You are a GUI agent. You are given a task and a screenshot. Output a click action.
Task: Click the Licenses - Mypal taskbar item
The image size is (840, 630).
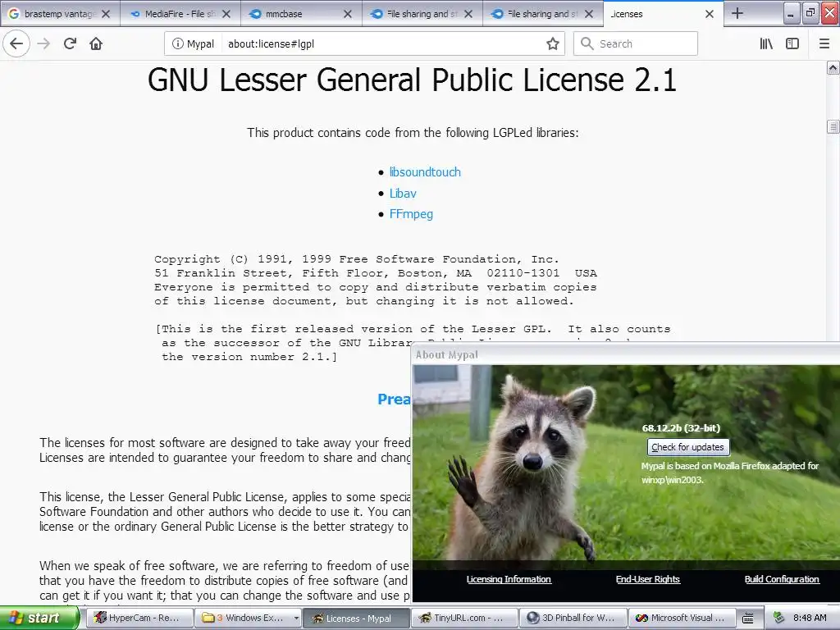pyautogui.click(x=358, y=618)
